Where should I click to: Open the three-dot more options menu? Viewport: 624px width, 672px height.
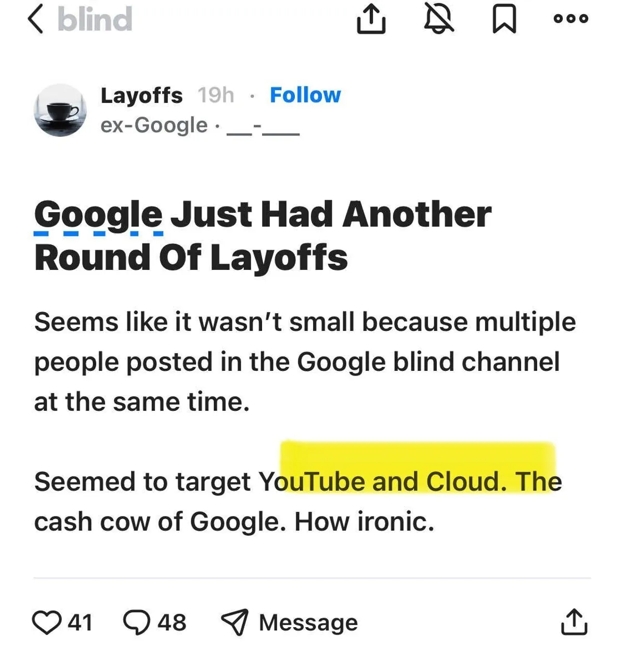pyautogui.click(x=570, y=19)
